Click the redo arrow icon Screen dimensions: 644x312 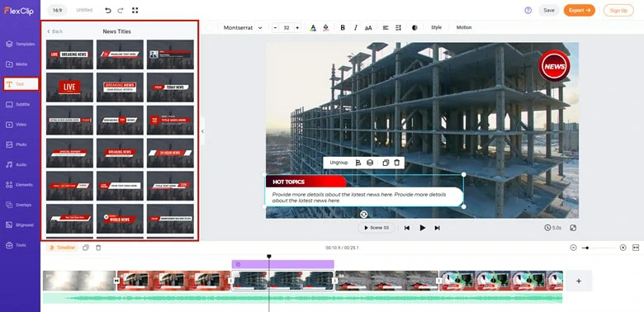(121, 10)
